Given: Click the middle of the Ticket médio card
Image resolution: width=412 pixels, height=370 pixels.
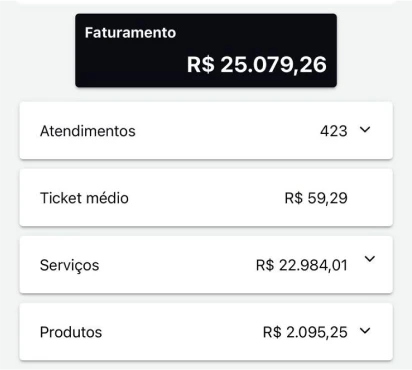Looking at the screenshot, I should [x=206, y=198].
